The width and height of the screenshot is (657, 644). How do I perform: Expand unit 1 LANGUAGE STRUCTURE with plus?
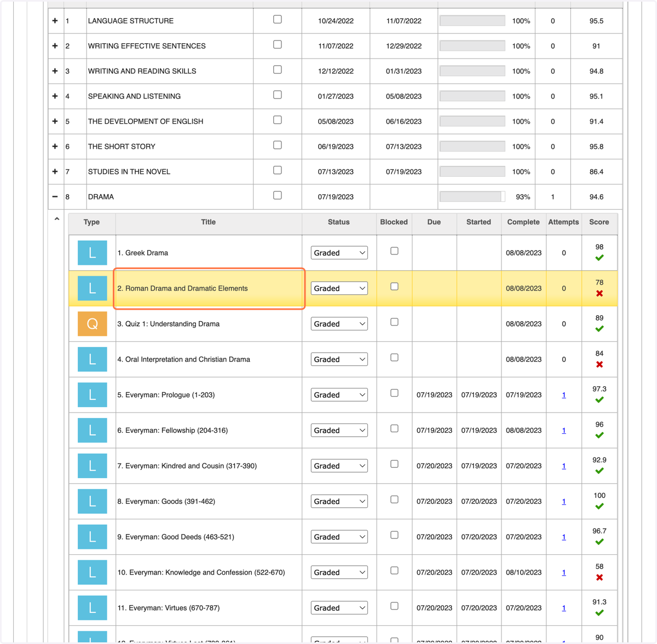point(55,21)
